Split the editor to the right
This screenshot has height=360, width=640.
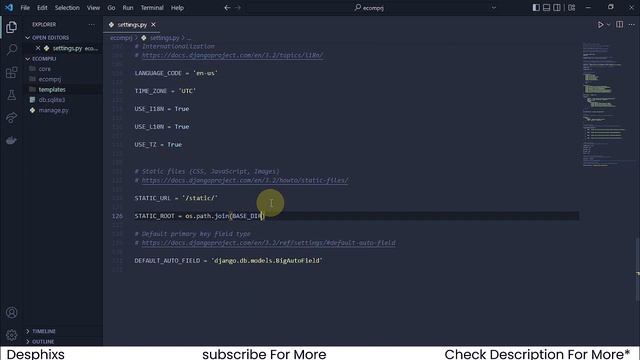coord(620,24)
